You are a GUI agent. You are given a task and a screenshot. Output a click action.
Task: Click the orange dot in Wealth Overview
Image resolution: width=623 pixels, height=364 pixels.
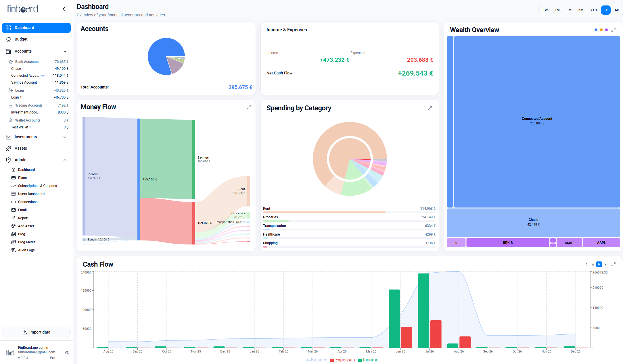[x=601, y=30]
